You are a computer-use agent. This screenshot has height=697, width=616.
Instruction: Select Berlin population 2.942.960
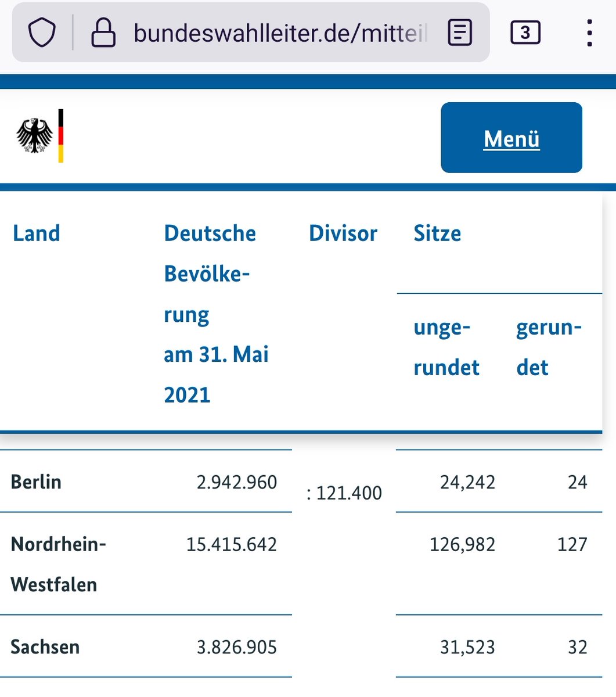tap(237, 482)
